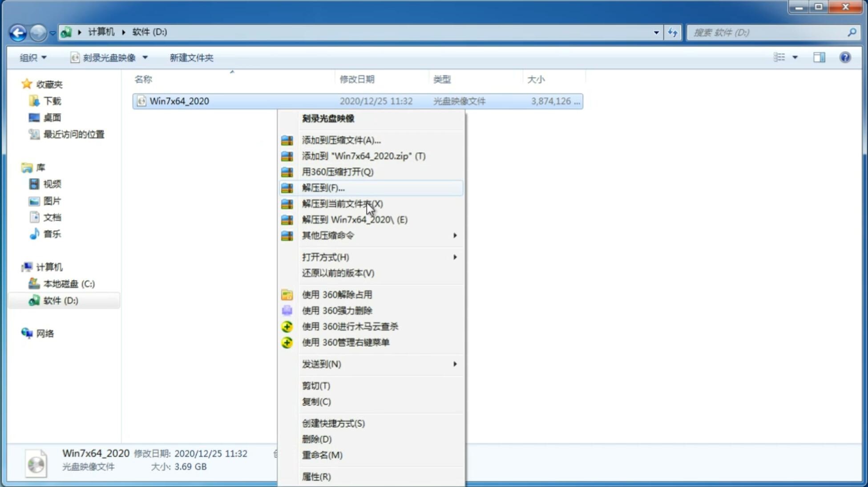The height and width of the screenshot is (487, 868).
Task: Click Win7x64_2020 file thumbnail
Action: coord(141,101)
